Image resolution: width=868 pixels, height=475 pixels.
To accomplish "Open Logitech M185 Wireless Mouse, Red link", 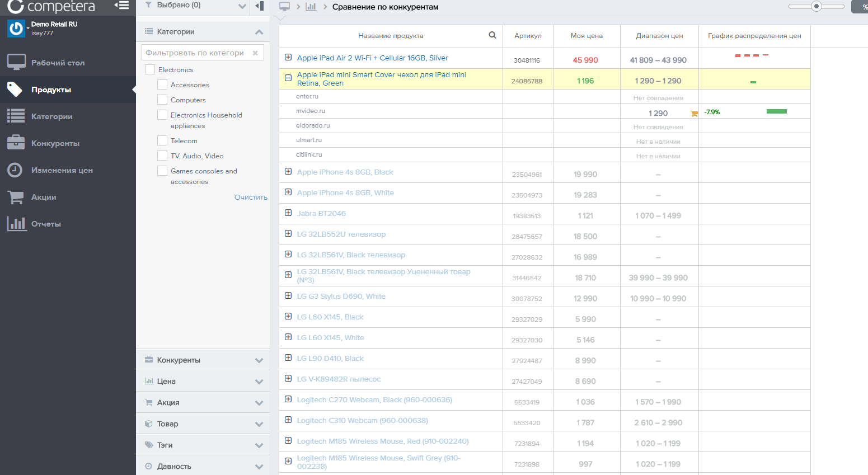I will (x=383, y=441).
